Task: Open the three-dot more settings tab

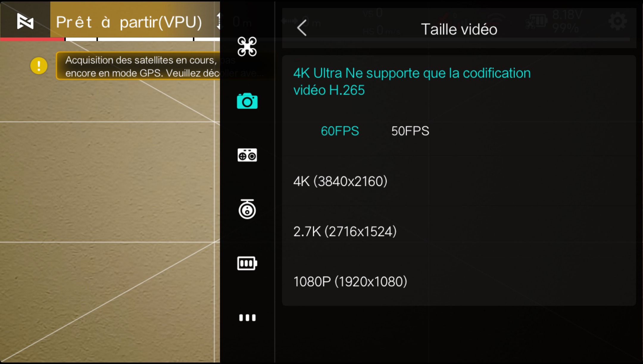Action: coord(247,318)
